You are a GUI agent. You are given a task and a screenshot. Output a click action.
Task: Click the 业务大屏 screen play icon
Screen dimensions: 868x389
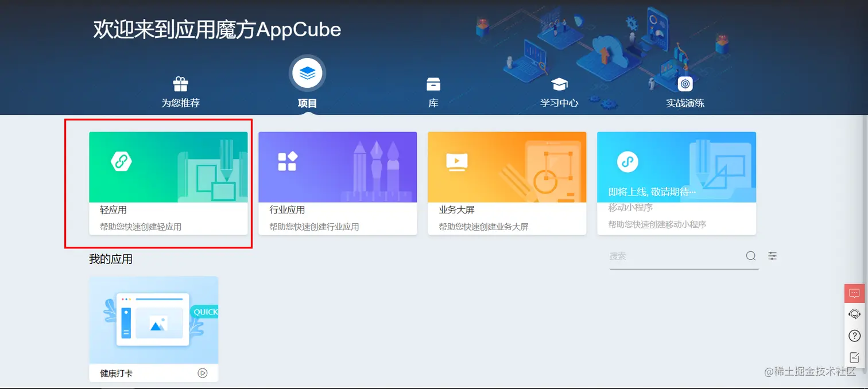pyautogui.click(x=457, y=162)
